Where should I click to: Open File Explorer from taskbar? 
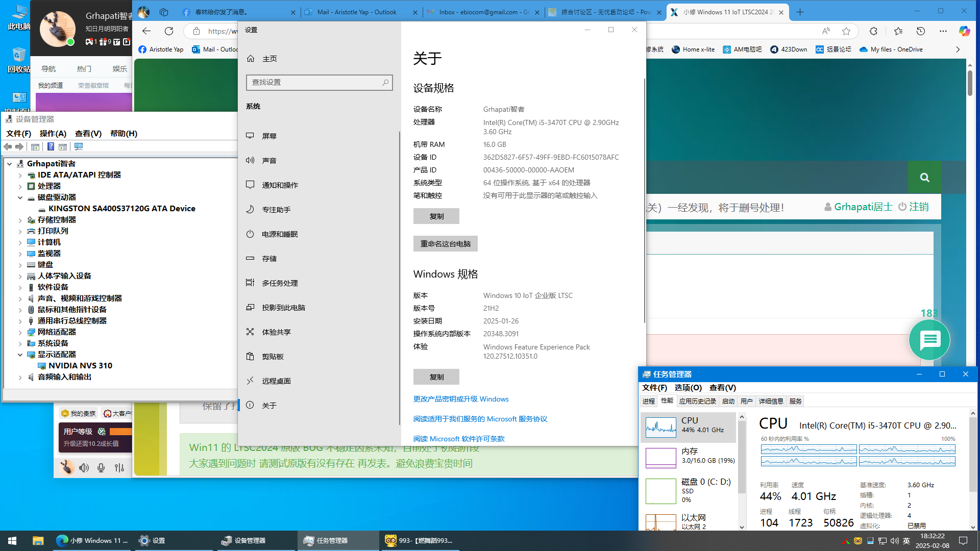tap(38, 540)
